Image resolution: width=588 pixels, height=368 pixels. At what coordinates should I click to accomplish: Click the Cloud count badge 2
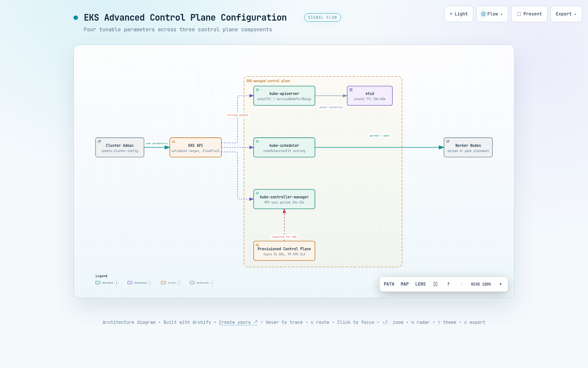click(179, 283)
